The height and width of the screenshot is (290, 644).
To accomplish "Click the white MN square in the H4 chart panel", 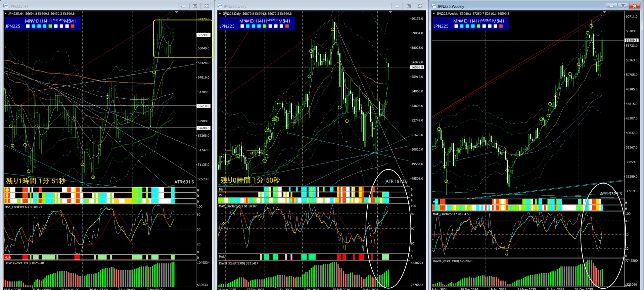I will click(28, 26).
